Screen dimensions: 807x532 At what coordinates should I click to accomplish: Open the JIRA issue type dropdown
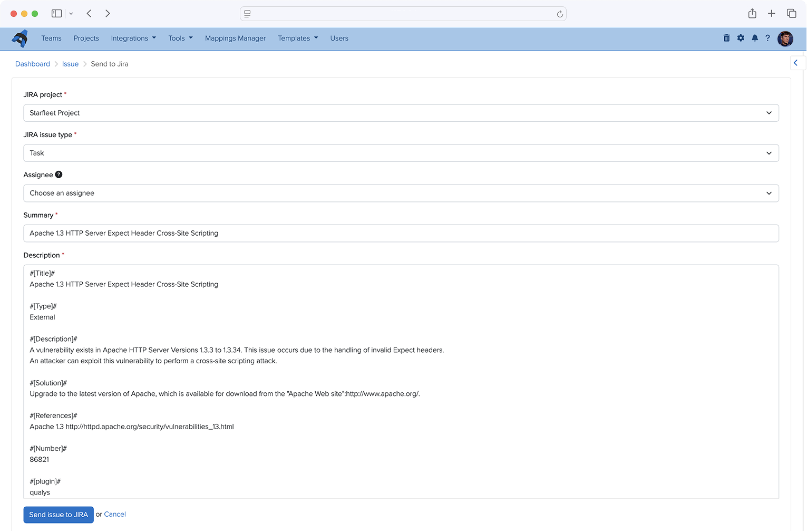click(769, 153)
